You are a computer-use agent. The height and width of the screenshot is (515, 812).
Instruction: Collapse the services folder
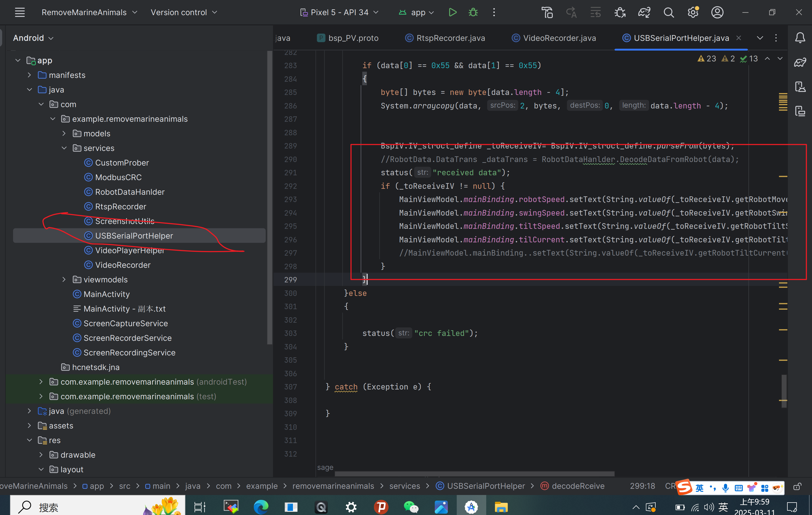click(x=64, y=148)
